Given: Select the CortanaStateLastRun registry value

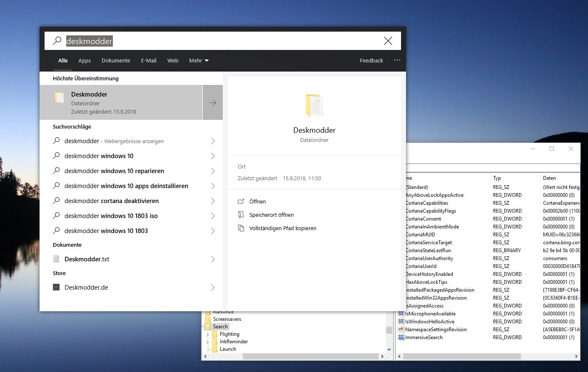Looking at the screenshot, I should click(428, 250).
